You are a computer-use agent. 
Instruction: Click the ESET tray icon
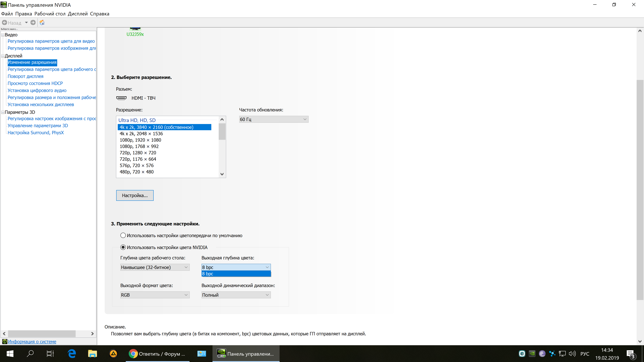pyautogui.click(x=522, y=354)
